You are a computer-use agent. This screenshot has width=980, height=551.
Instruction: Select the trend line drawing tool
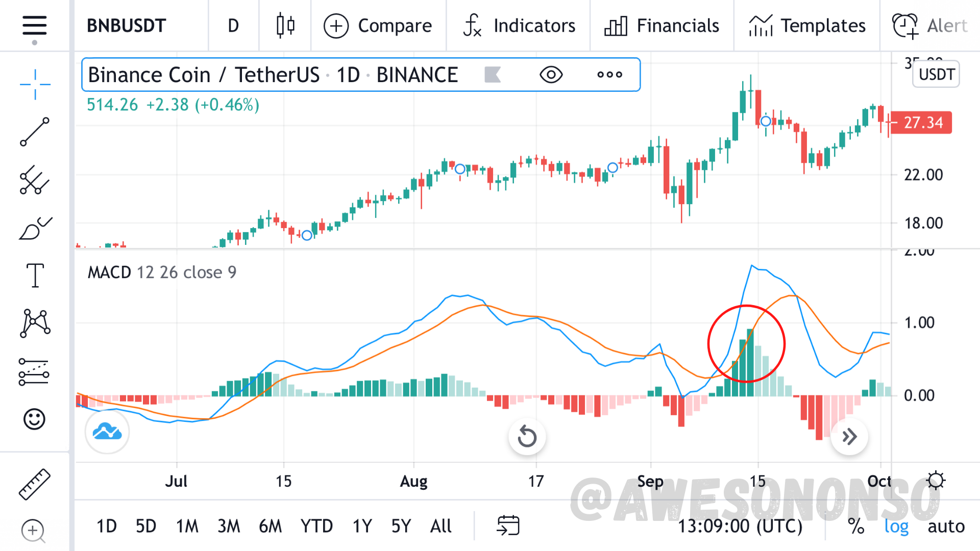35,132
